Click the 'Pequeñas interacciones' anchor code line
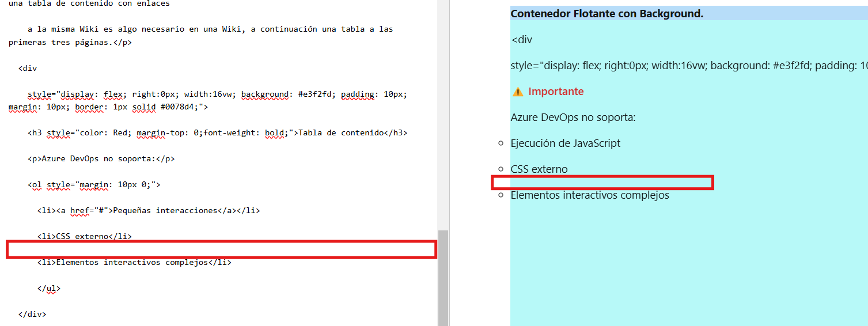 pyautogui.click(x=149, y=210)
